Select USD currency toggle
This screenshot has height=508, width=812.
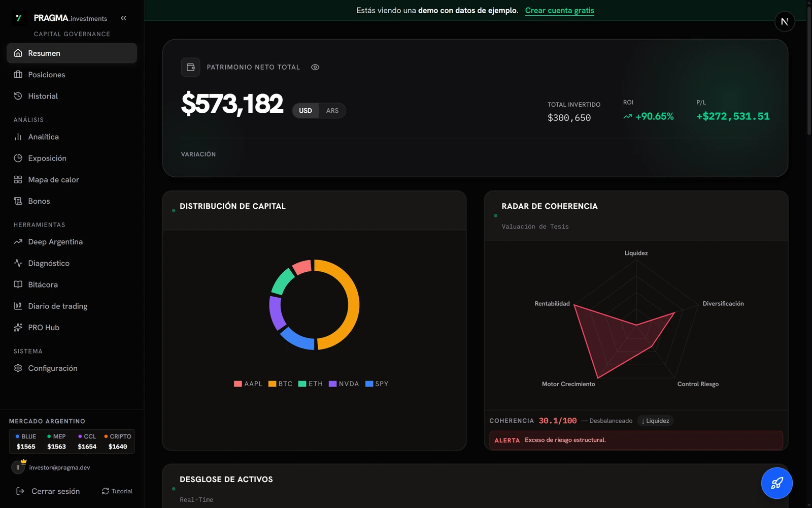coord(306,111)
